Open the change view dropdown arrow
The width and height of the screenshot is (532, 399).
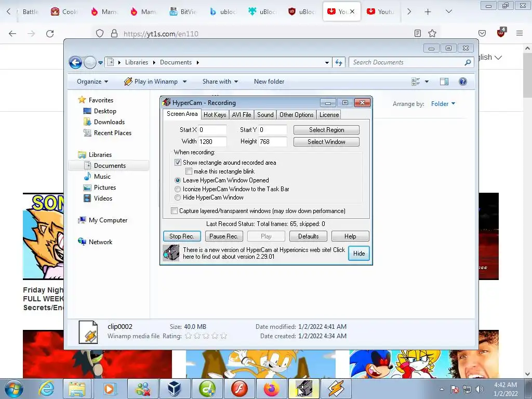(427, 82)
